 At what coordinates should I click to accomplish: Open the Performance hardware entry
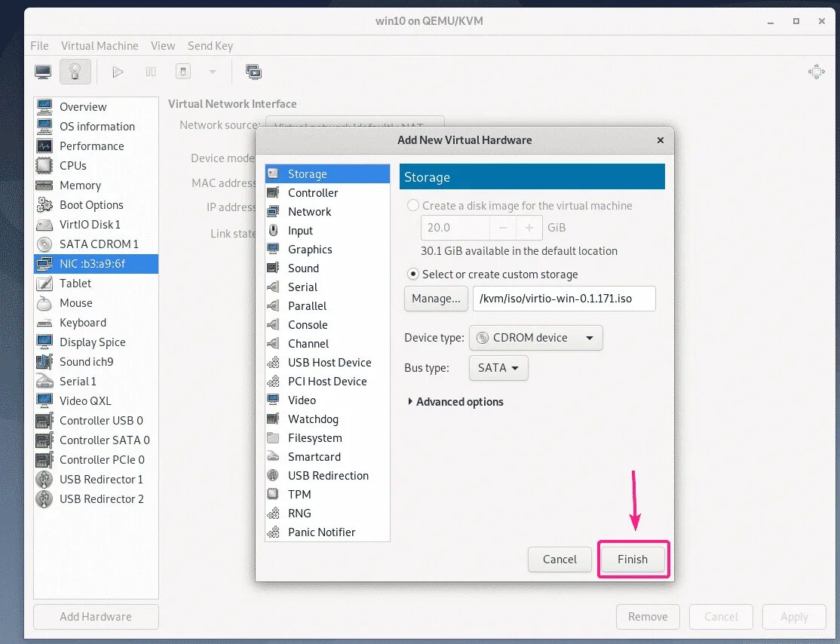(96, 146)
